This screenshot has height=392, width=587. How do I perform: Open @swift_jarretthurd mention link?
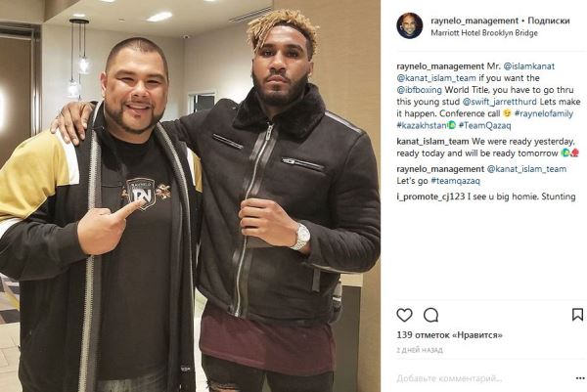(500, 102)
